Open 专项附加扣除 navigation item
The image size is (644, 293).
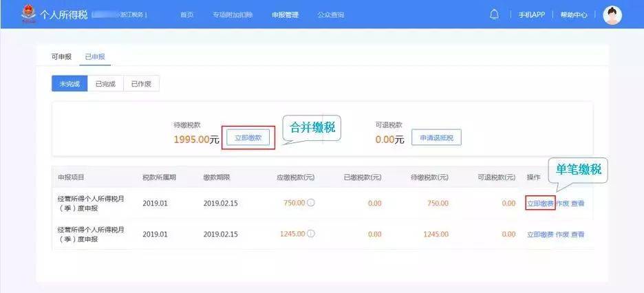point(233,14)
